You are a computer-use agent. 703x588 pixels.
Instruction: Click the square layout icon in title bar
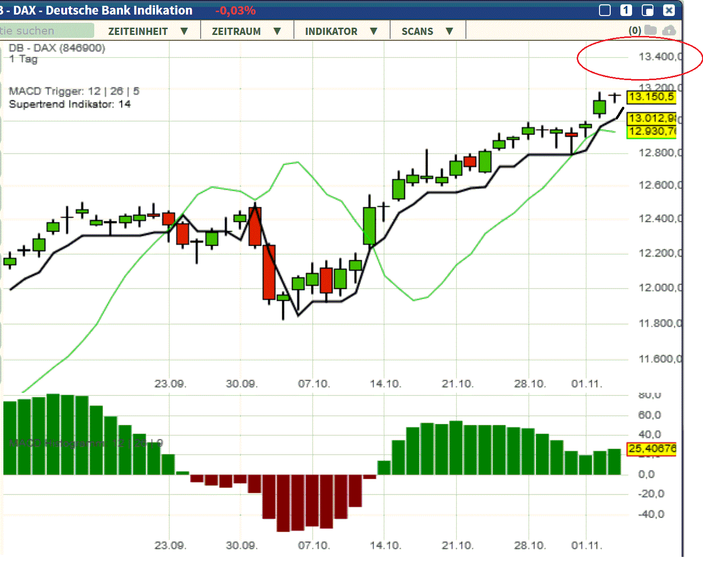(x=604, y=9)
